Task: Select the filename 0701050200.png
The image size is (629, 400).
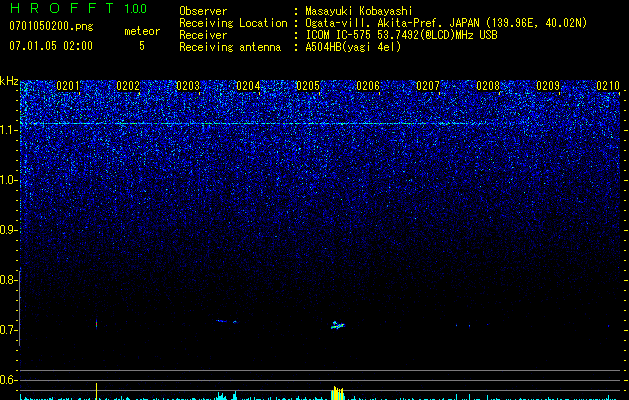Action: tap(51, 26)
